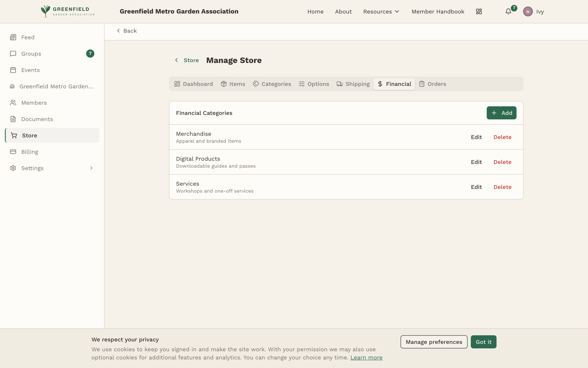Expand the Resources dropdown menu
The width and height of the screenshot is (588, 368).
point(381,11)
